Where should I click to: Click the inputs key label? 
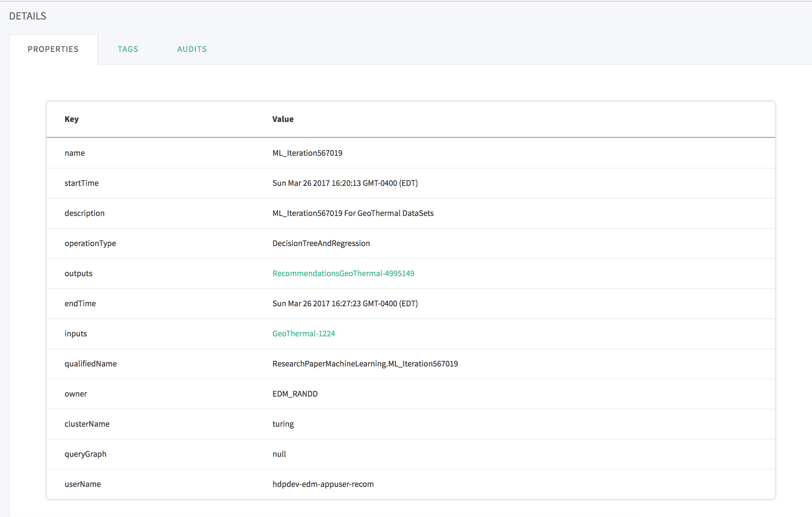pos(76,333)
